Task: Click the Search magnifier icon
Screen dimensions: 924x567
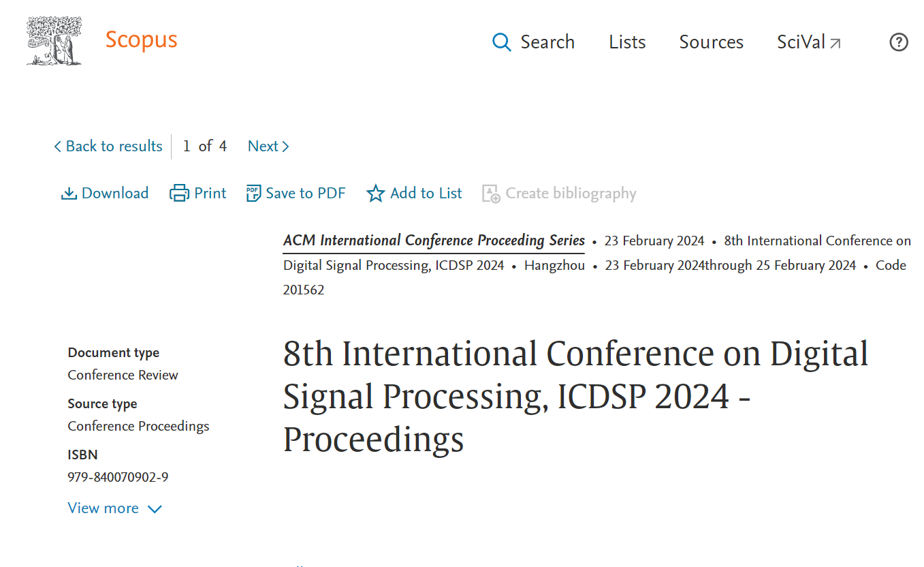Action: tap(502, 42)
